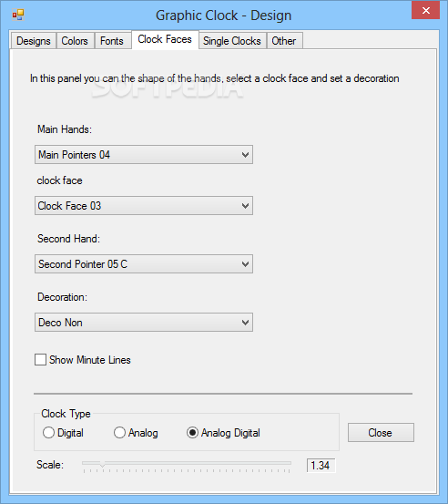Expand the Second Hand dropdown list
Image resolution: width=448 pixels, height=504 pixels.
(144, 264)
